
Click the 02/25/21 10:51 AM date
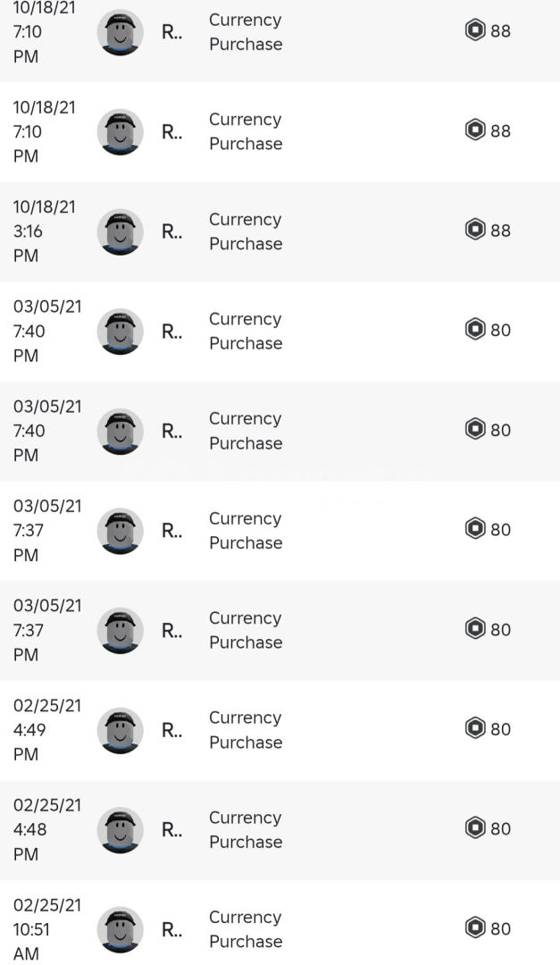(x=46, y=929)
